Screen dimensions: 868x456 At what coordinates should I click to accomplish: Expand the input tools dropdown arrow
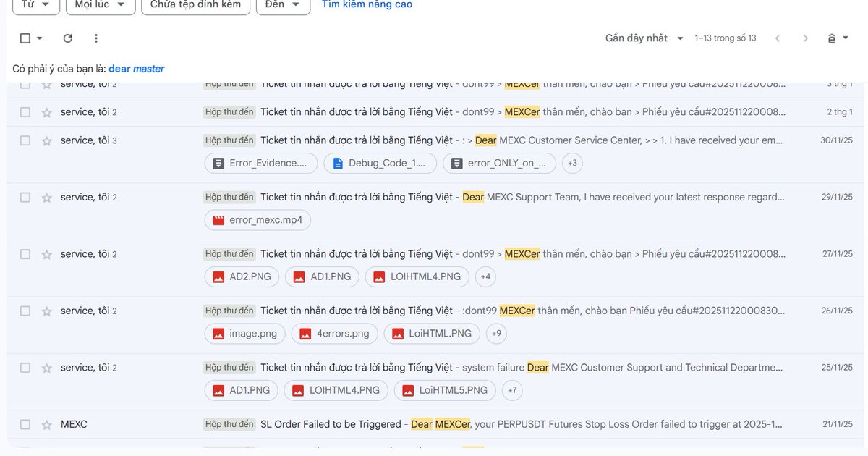pos(846,38)
